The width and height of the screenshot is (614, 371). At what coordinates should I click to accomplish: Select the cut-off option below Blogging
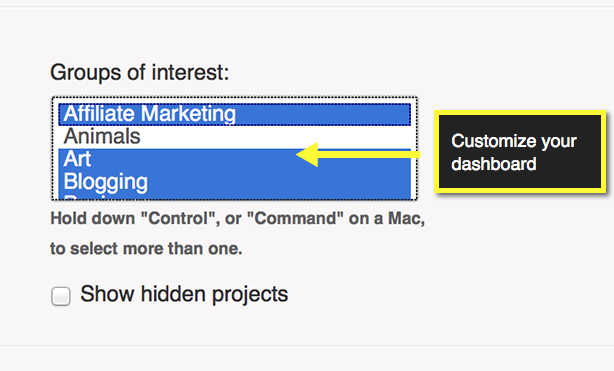(x=235, y=197)
